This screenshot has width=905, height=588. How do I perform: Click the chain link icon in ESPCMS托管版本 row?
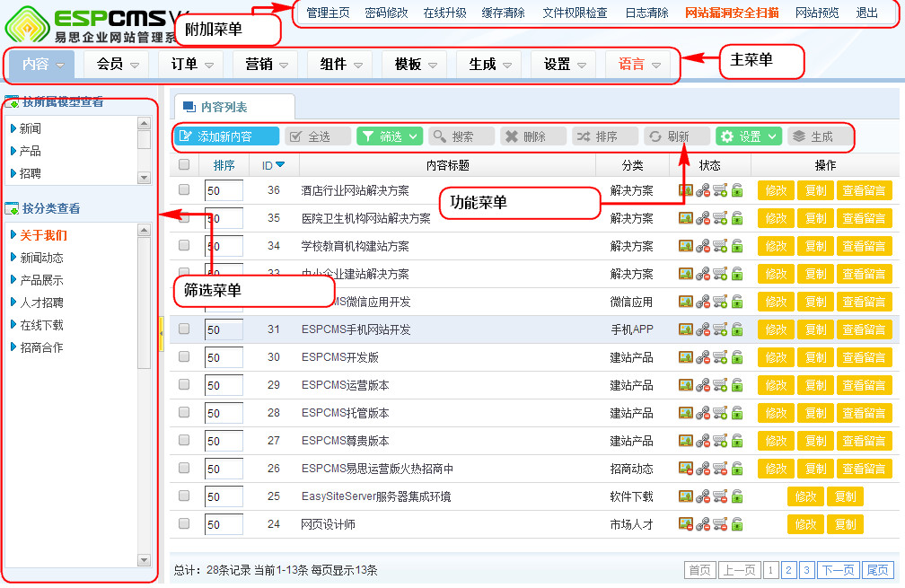click(703, 413)
